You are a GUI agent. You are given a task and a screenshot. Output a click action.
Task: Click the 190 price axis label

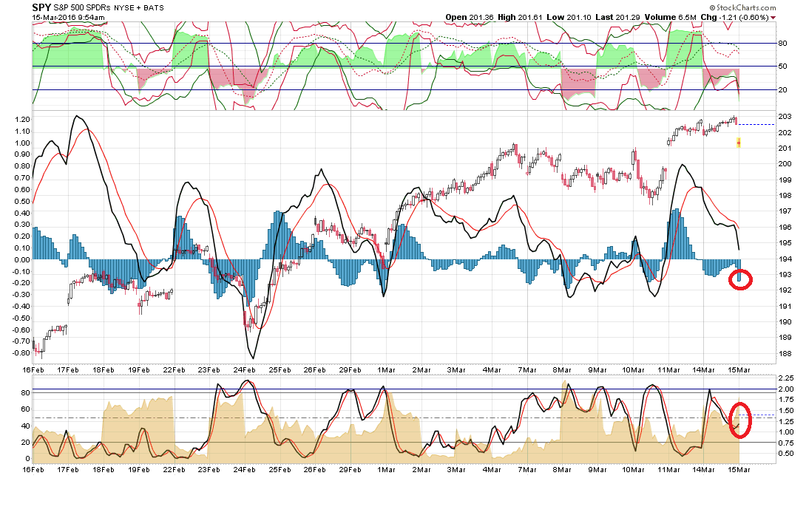click(785, 322)
